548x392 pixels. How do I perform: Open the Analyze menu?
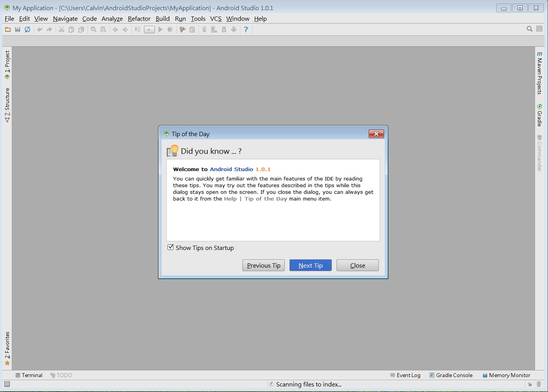[x=112, y=18]
